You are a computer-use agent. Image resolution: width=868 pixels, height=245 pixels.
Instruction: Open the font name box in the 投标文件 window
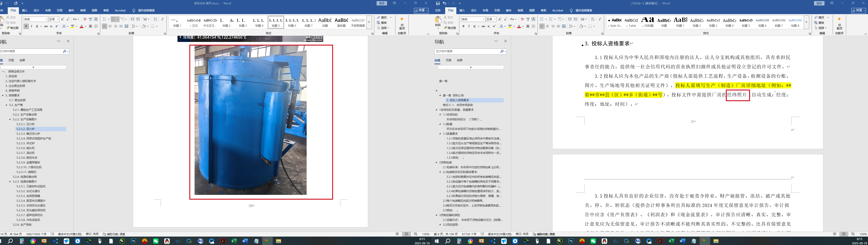tap(35, 19)
